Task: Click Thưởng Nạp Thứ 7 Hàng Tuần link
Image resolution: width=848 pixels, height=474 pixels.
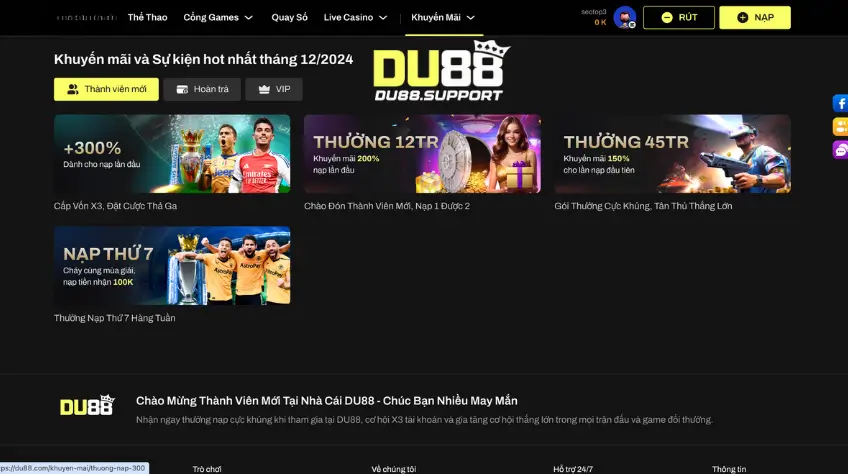Action: click(115, 318)
